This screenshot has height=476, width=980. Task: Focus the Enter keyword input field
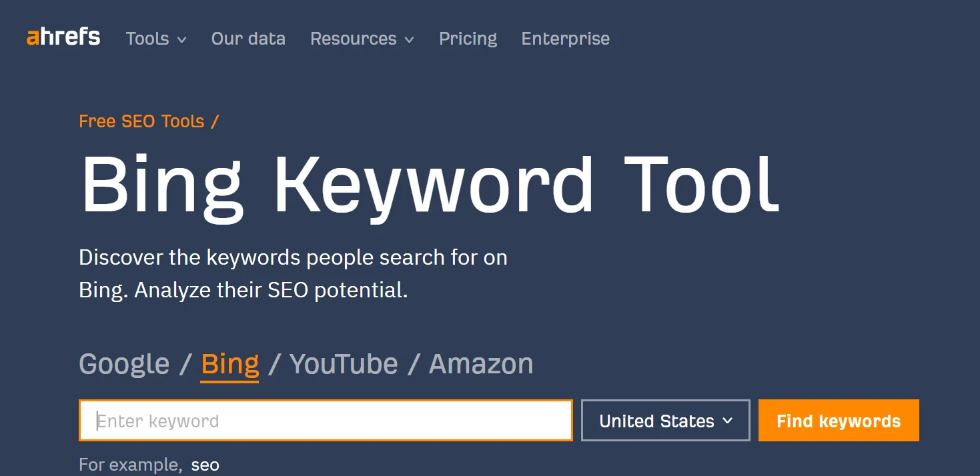[326, 421]
